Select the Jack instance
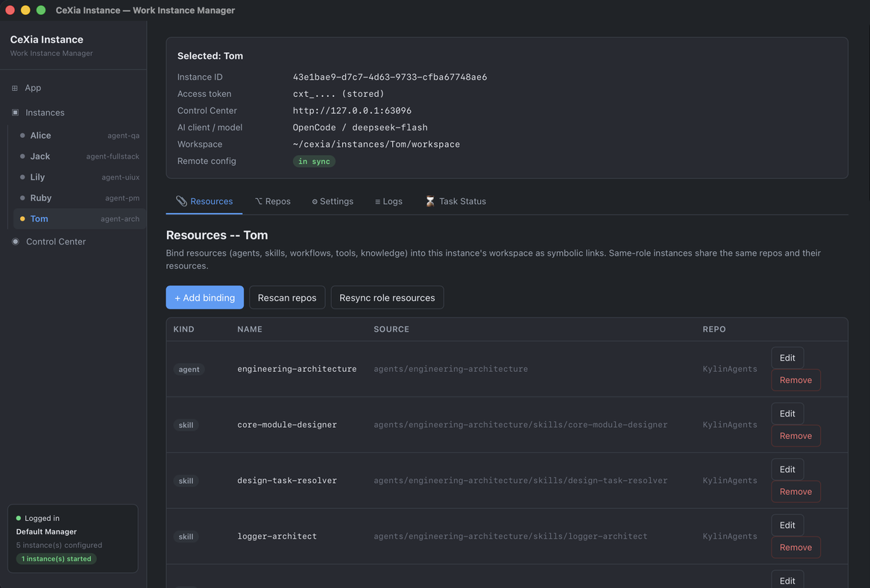Screen dimensions: 870x588 pos(79,157)
